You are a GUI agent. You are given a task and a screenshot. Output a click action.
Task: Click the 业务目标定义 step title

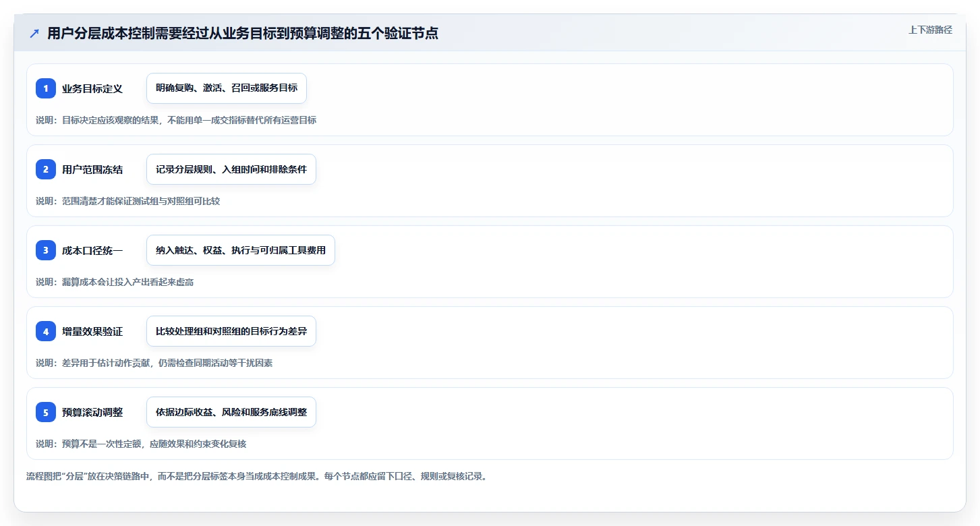click(x=92, y=88)
